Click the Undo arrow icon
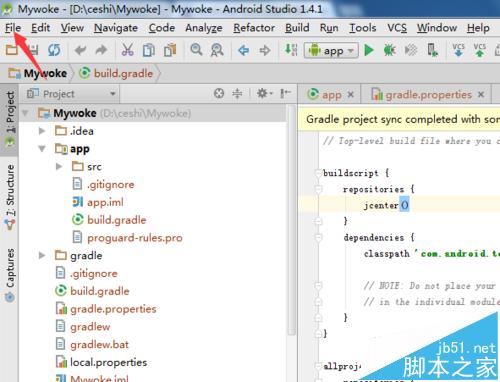Viewport: 500px width, 382px height. (80, 50)
